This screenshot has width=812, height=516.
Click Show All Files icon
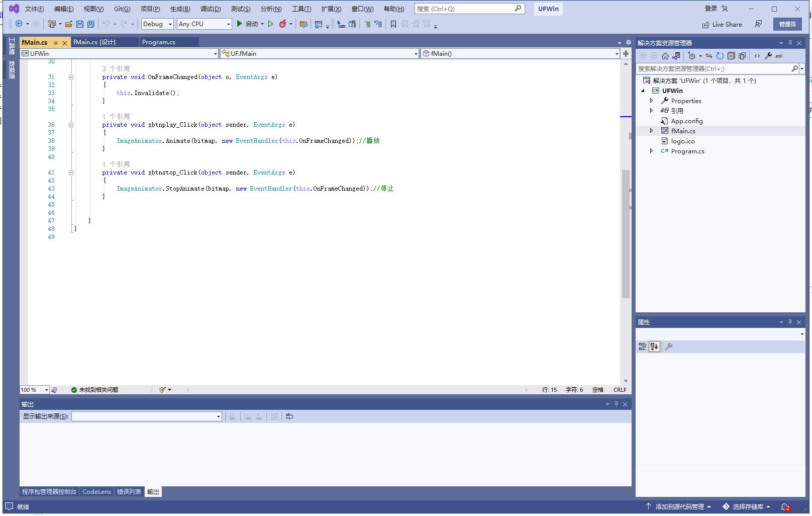(x=742, y=56)
